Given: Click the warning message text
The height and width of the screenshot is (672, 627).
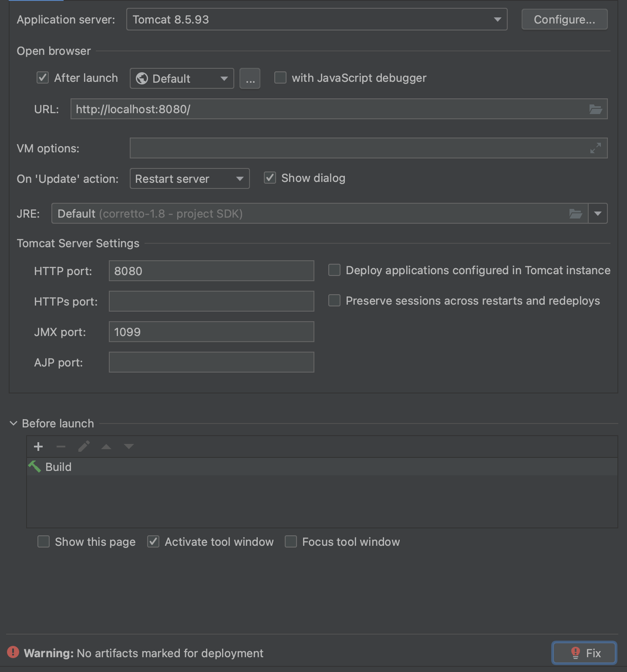Looking at the screenshot, I should pos(144,653).
